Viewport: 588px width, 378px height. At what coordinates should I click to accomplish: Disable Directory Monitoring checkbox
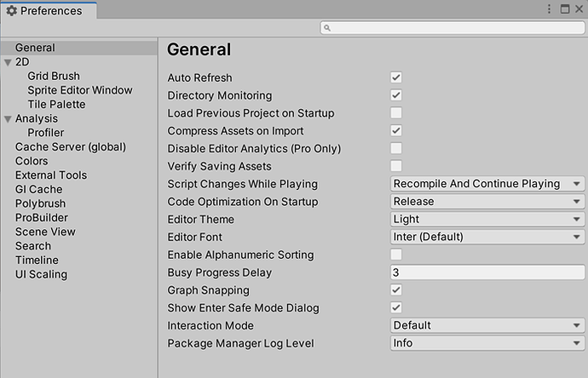click(x=396, y=95)
